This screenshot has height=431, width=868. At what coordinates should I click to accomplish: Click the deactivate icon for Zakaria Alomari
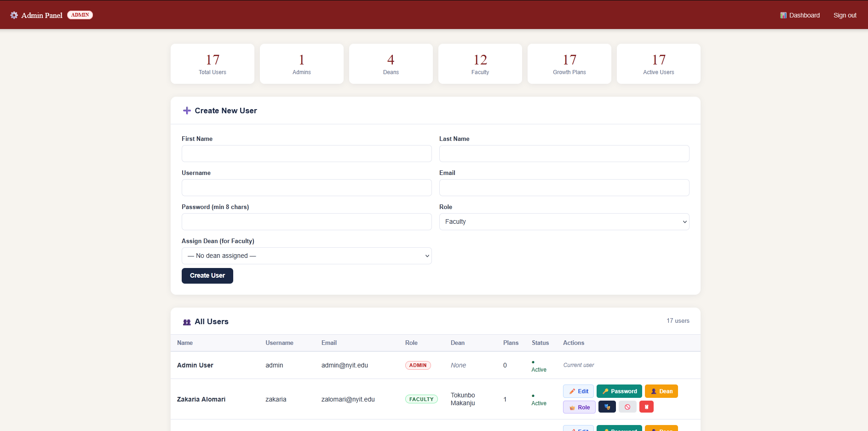[x=627, y=407]
